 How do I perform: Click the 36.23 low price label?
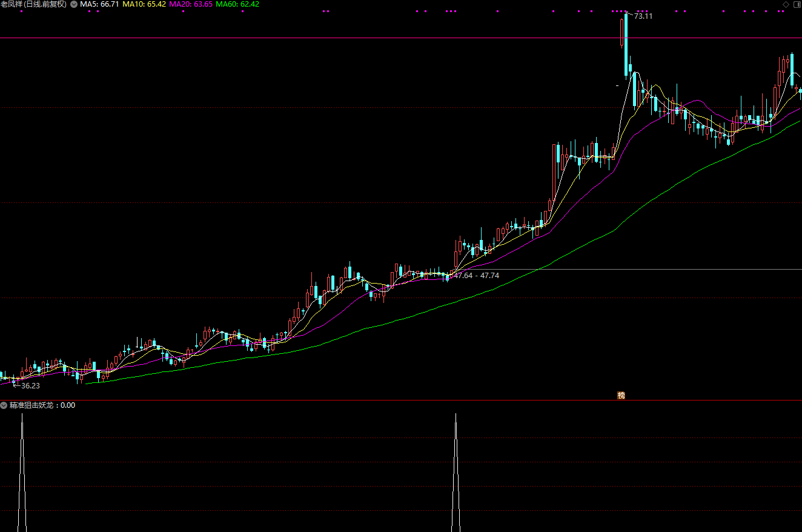[30, 385]
